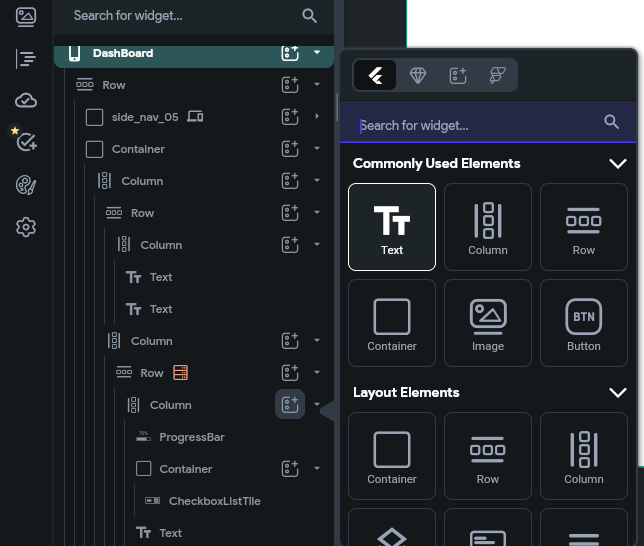
Task: Insert an Image widget
Action: [x=488, y=323]
